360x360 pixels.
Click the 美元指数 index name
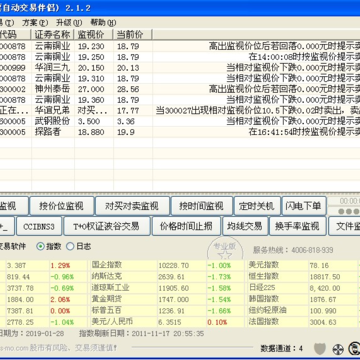(264, 265)
